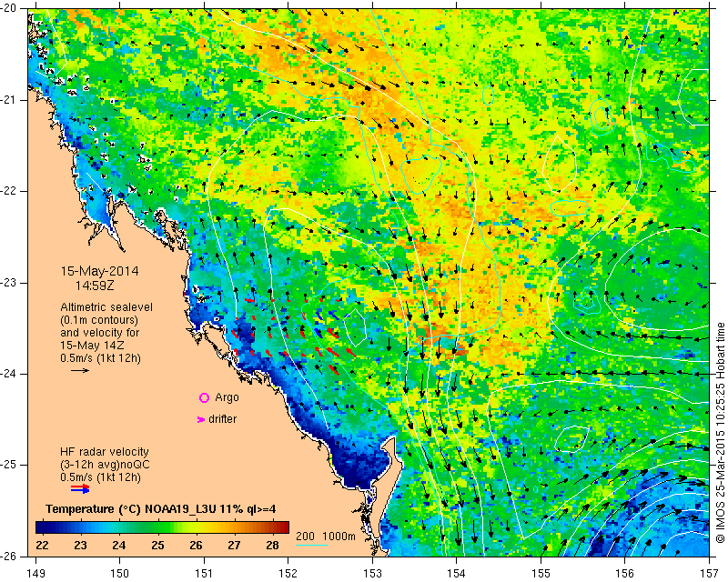This screenshot has width=728, height=582.
Task: Click the 'Altimetric sealevel' legend text
Action: [106, 307]
